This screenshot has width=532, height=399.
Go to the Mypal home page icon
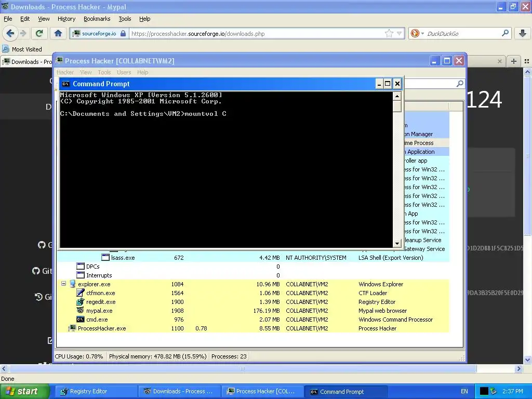pos(58,33)
